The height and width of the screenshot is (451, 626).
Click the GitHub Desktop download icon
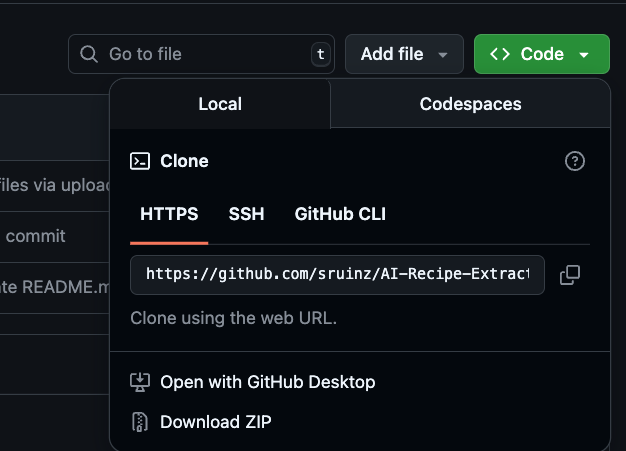pyautogui.click(x=140, y=382)
